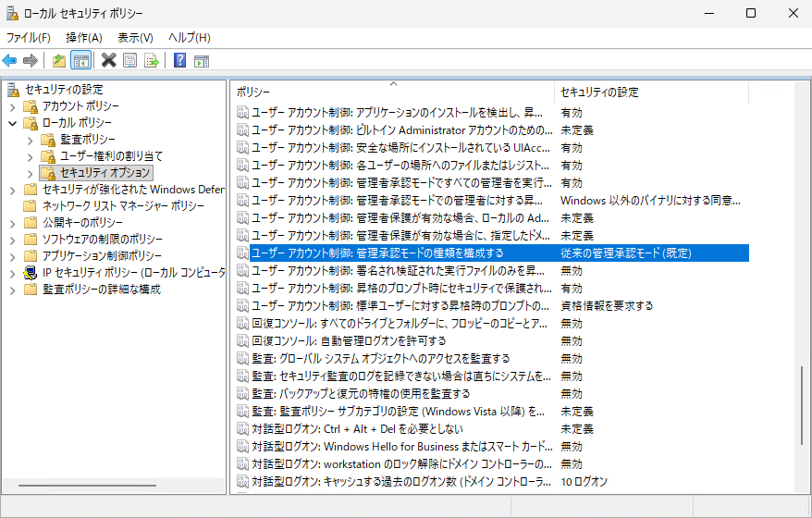Select policy 各ユーザーの場所へのファイルまたはレジスト...
The image size is (812, 518).
coord(400,166)
